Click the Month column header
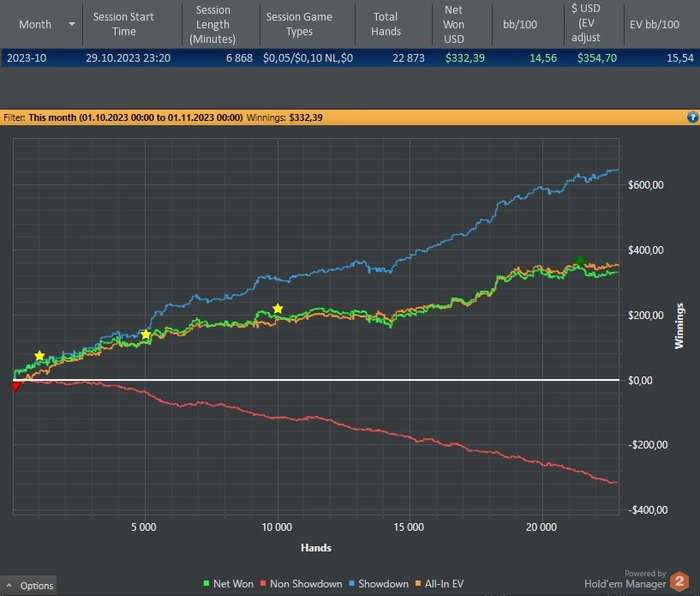The height and width of the screenshot is (596, 700). [35, 24]
